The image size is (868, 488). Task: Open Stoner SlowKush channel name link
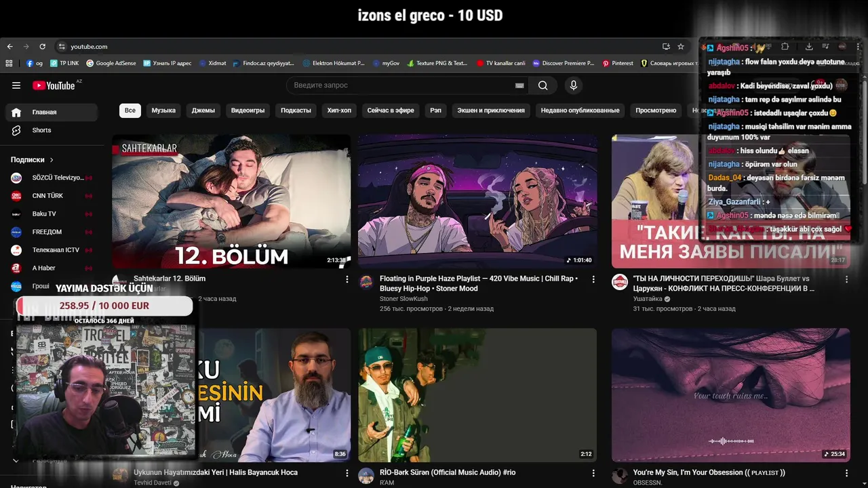coord(403,299)
